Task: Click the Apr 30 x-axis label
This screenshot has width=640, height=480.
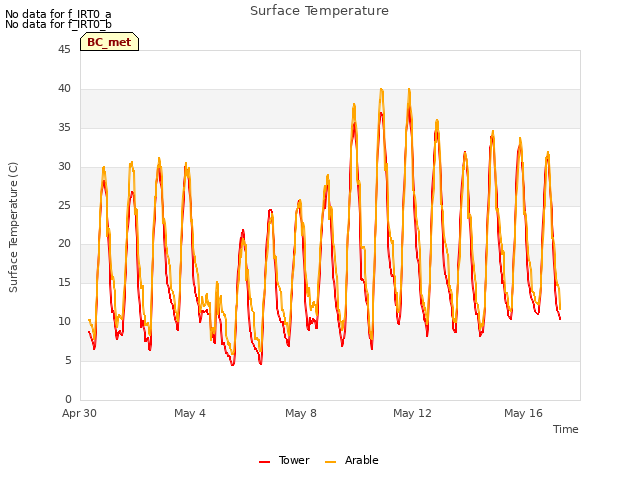Action: 79,413
